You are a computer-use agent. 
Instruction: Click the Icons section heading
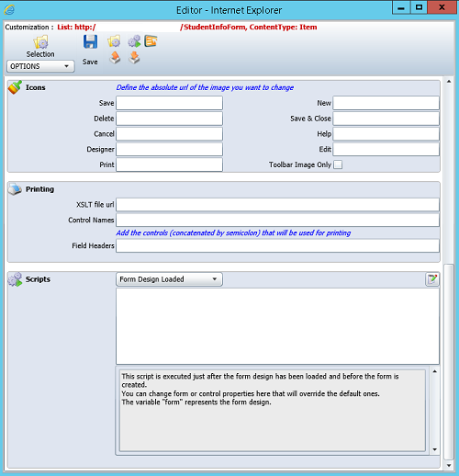point(36,87)
